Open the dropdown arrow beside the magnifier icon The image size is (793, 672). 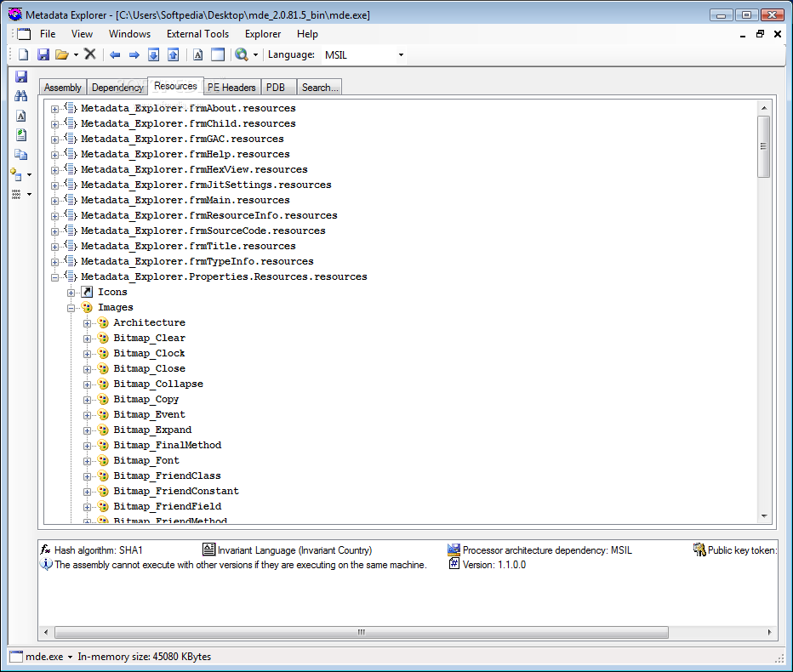coord(255,54)
